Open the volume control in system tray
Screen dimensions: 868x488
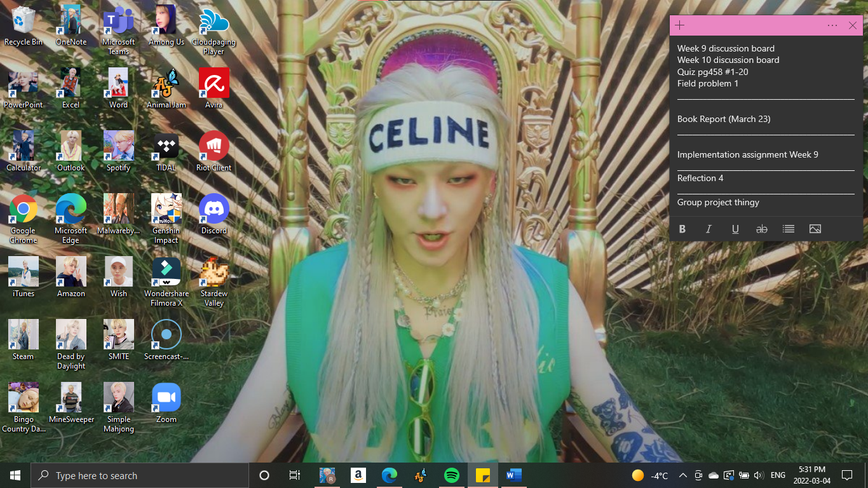(x=758, y=475)
